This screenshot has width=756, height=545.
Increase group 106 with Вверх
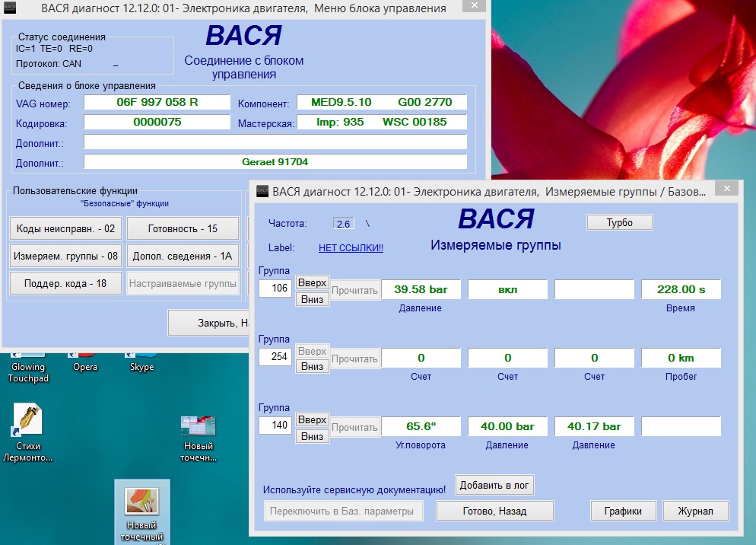tap(313, 282)
